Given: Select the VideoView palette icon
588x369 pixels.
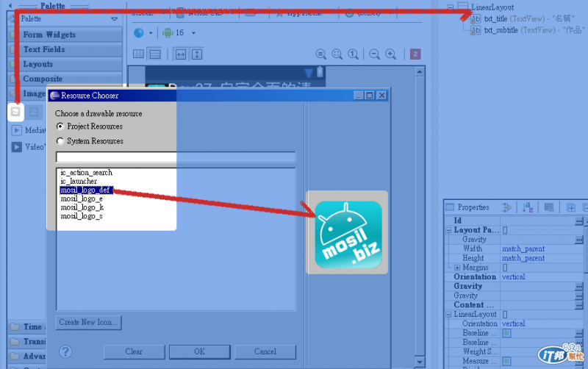Looking at the screenshot, I should [16, 146].
